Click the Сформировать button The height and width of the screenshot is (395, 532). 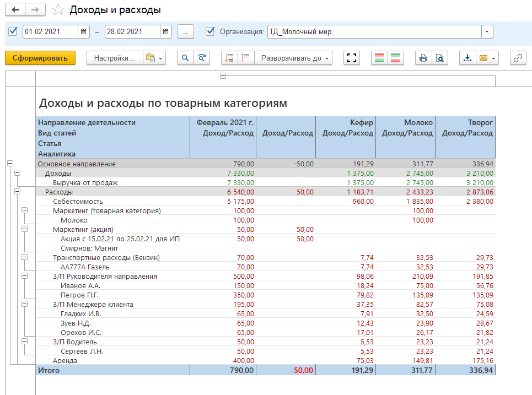tap(40, 58)
